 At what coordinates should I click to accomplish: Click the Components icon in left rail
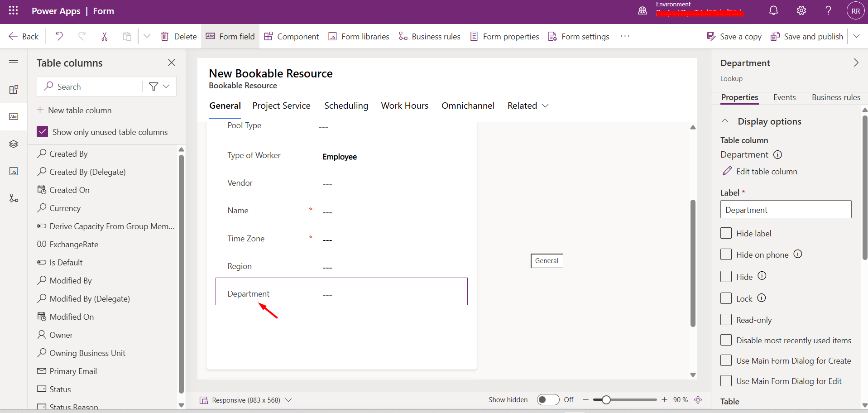[14, 90]
